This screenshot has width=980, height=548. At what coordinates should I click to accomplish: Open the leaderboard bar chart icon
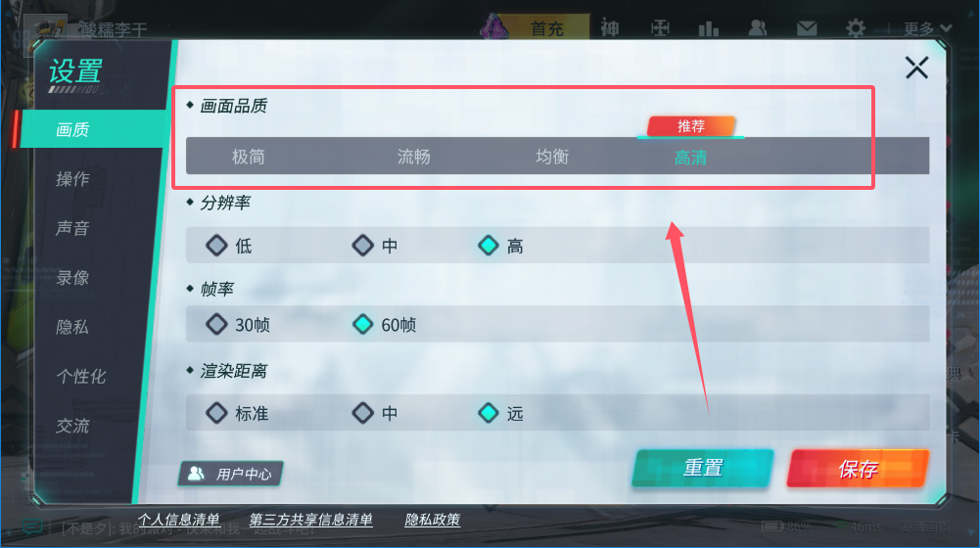708,28
